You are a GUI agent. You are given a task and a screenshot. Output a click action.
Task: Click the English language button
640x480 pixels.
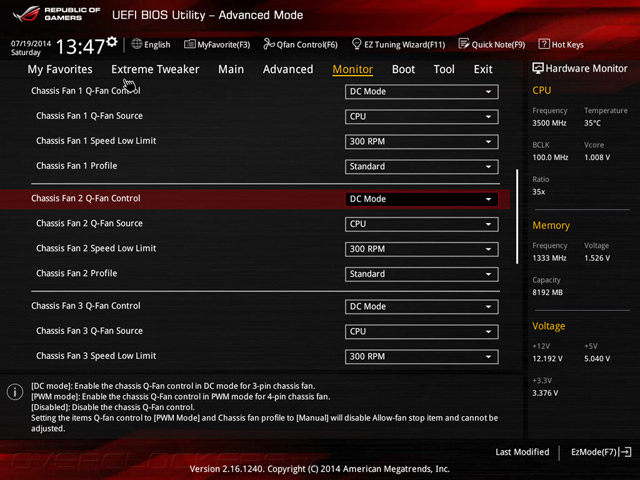tap(157, 44)
